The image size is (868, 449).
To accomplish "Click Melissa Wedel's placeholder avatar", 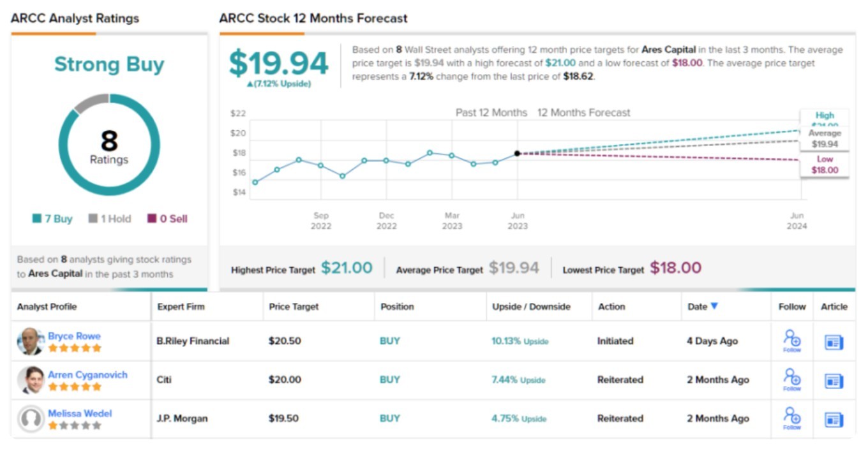I will coord(31,419).
